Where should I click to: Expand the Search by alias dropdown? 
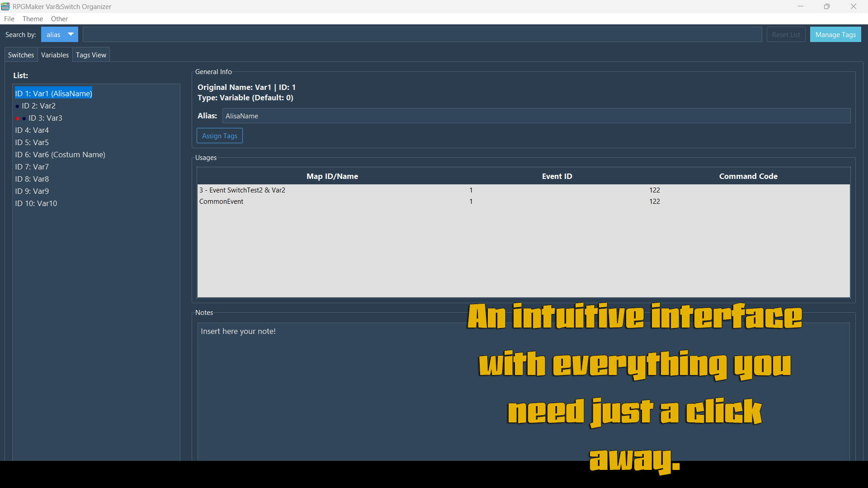[60, 35]
